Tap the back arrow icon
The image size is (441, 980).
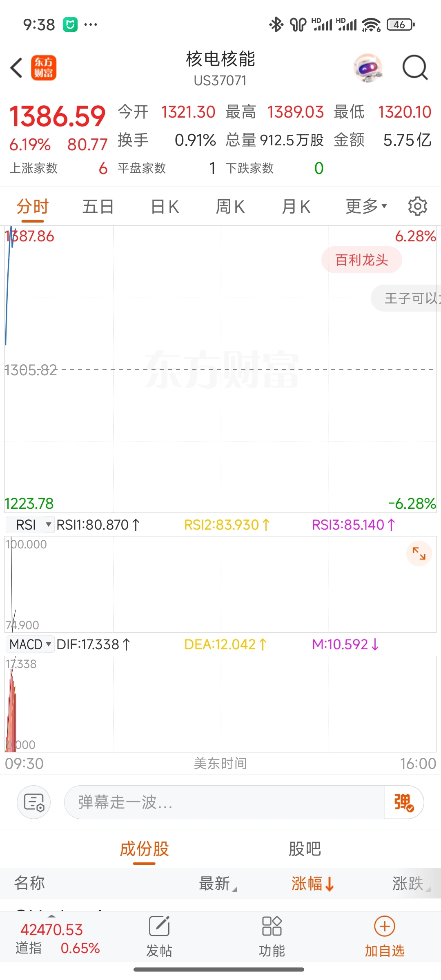tap(16, 68)
